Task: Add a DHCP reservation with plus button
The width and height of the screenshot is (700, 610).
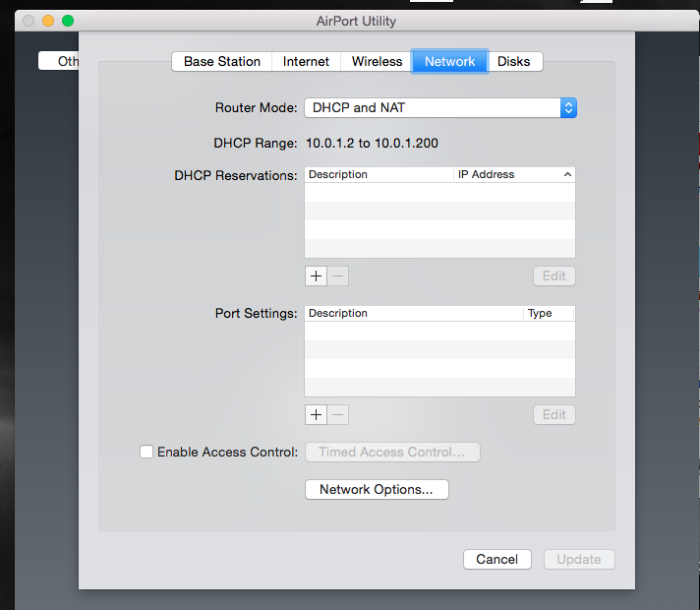Action: [316, 276]
